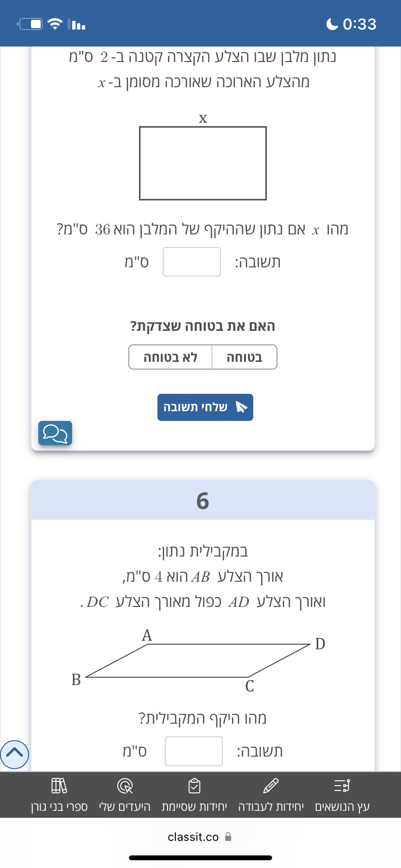Tap the scroll-to-top chevron circle

point(15,754)
